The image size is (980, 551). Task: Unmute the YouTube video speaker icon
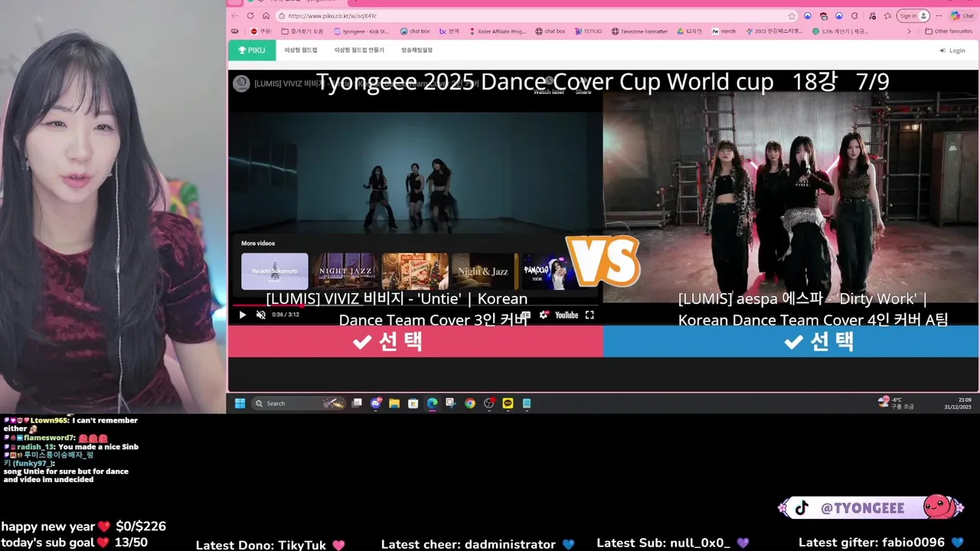pyautogui.click(x=260, y=315)
